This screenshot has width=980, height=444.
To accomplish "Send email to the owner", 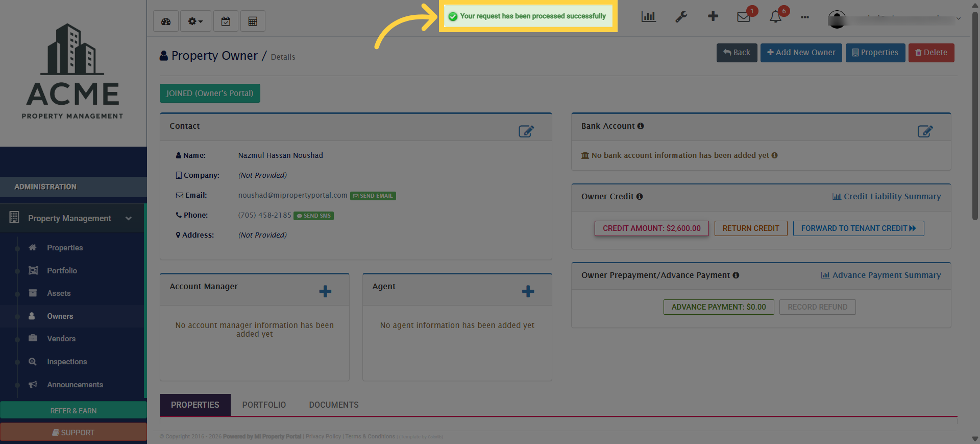I will pos(373,196).
